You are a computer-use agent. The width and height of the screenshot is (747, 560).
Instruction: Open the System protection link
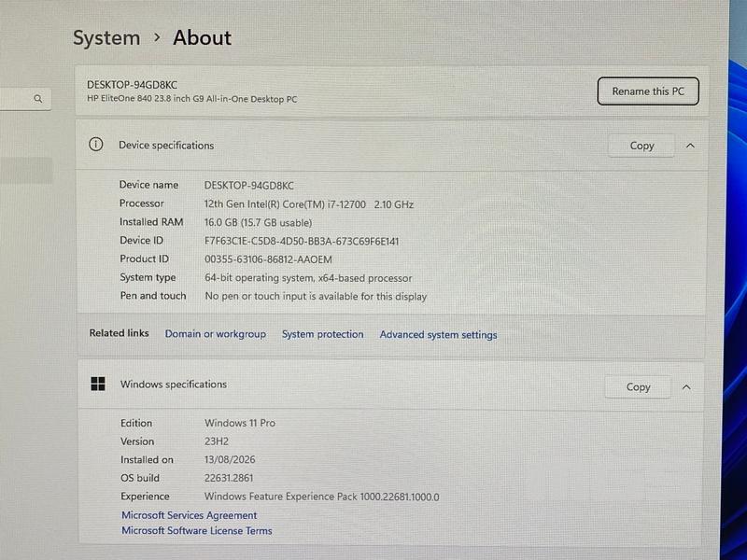click(322, 334)
